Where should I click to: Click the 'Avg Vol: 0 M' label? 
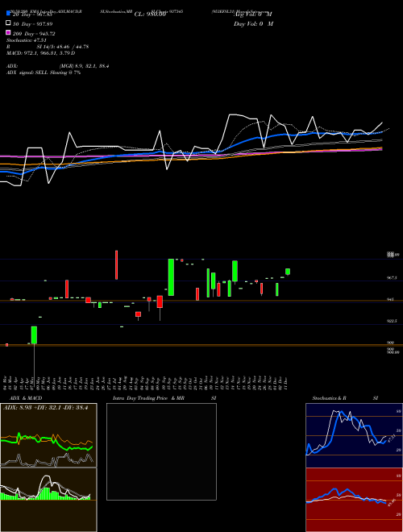(253, 15)
